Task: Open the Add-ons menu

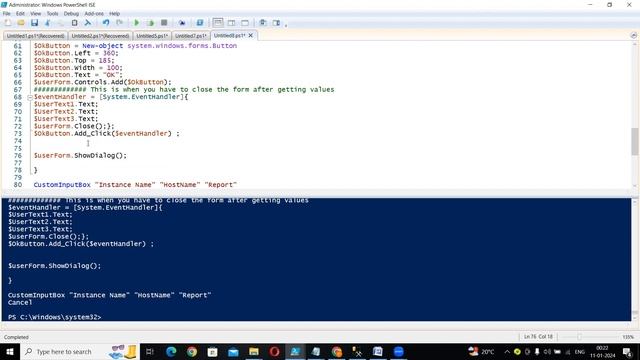Action: tap(94, 13)
